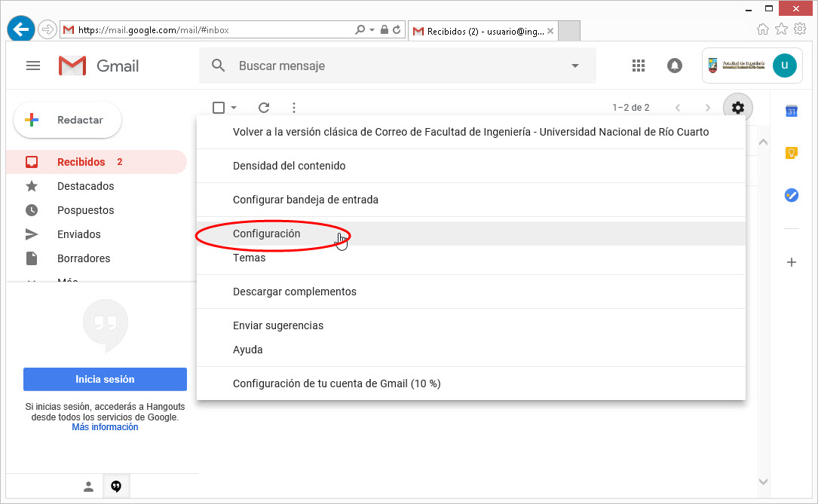
Task: Open Hangouts conversations icon
Action: coord(116,486)
